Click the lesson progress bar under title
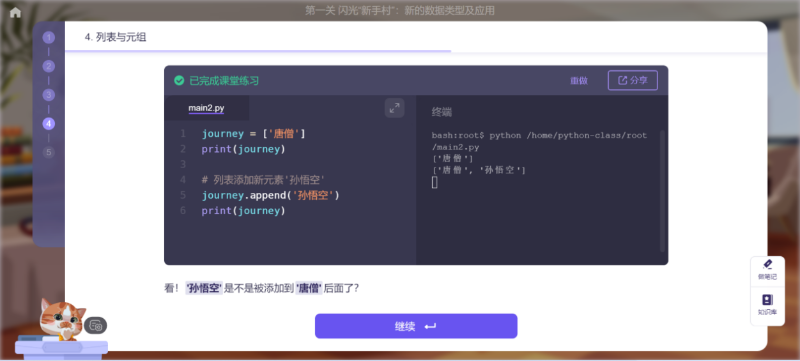The height and width of the screenshot is (361, 800). (416, 51)
